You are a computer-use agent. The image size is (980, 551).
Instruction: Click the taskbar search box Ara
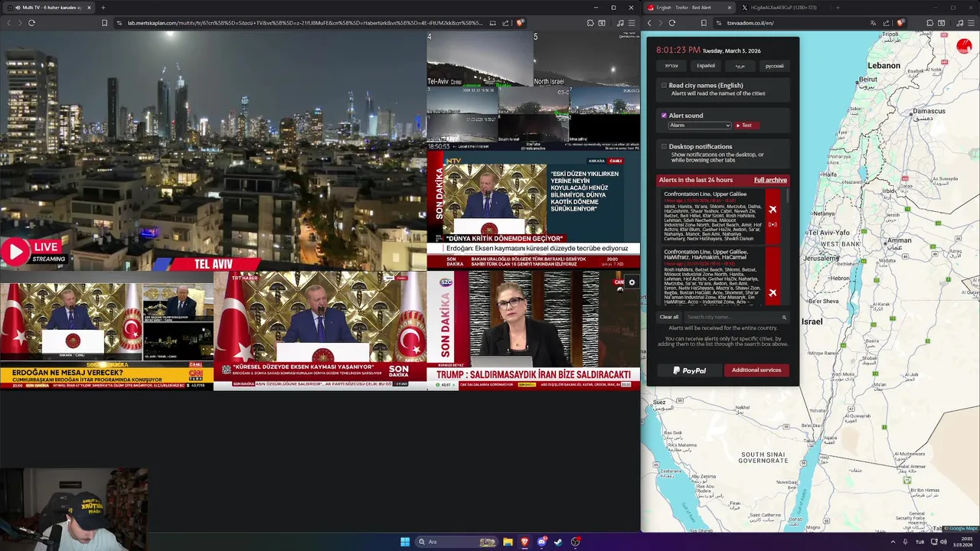tap(456, 542)
